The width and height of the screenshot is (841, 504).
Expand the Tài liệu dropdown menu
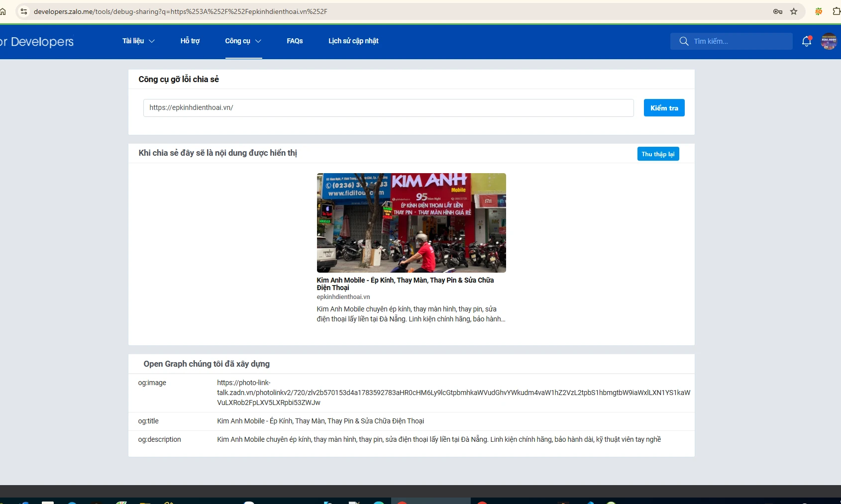[x=138, y=41]
